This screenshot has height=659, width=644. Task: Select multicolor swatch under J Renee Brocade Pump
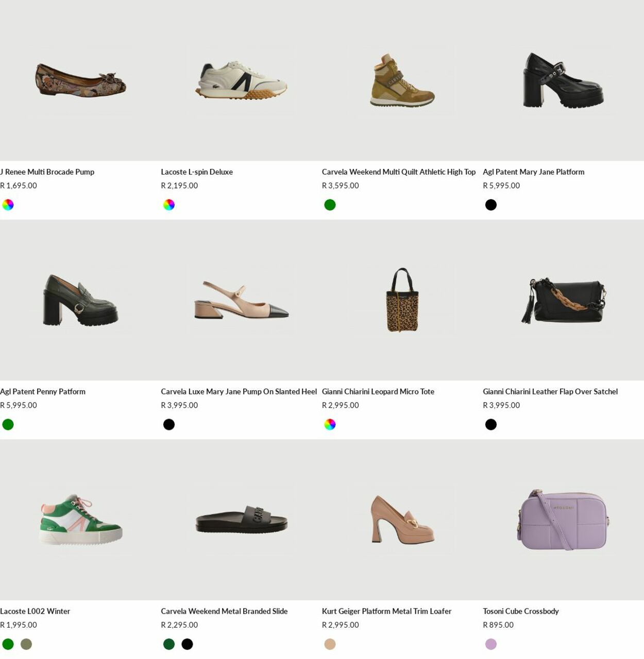click(8, 205)
